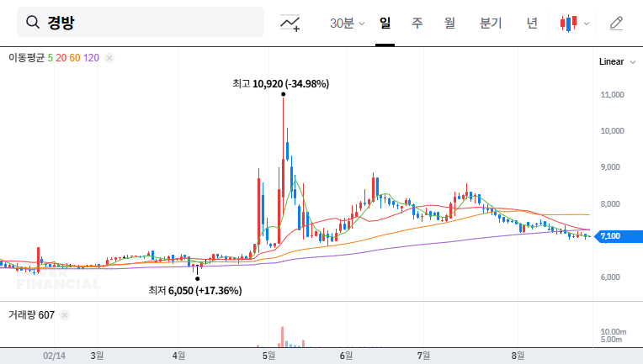The image size is (643, 364).
Task: Remove the 거래량 indicator with its X
Action: point(66,314)
